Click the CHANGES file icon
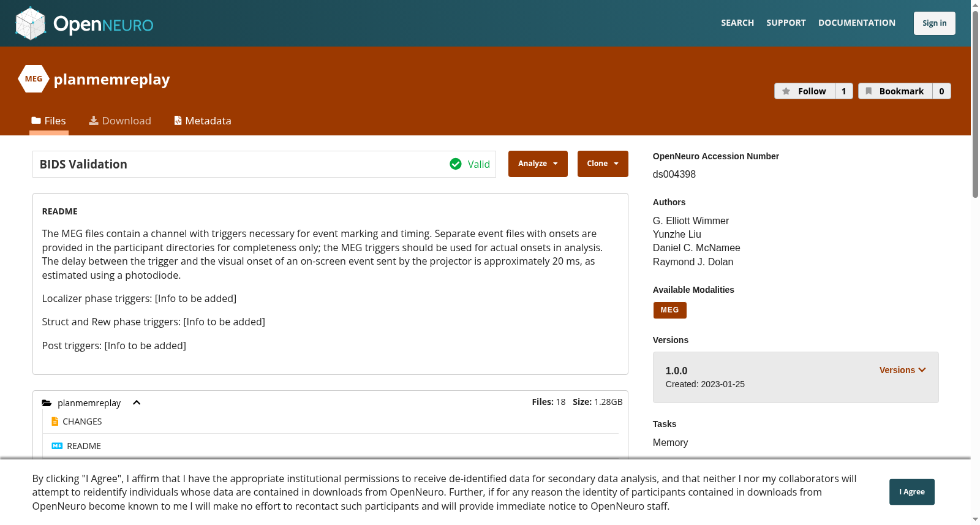Viewport: 980px width, 525px height. click(x=55, y=421)
